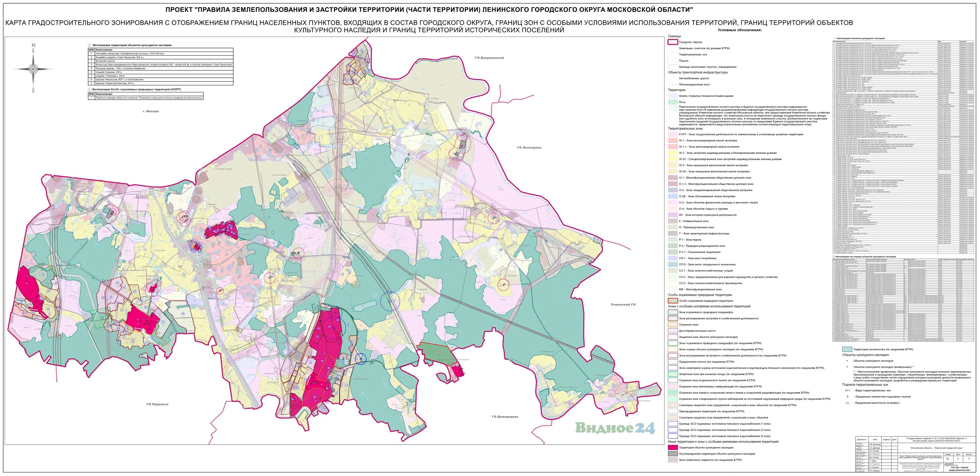Click the КУРТ zone pink swatch
This screenshot has width=980, height=476.
pos(673,134)
